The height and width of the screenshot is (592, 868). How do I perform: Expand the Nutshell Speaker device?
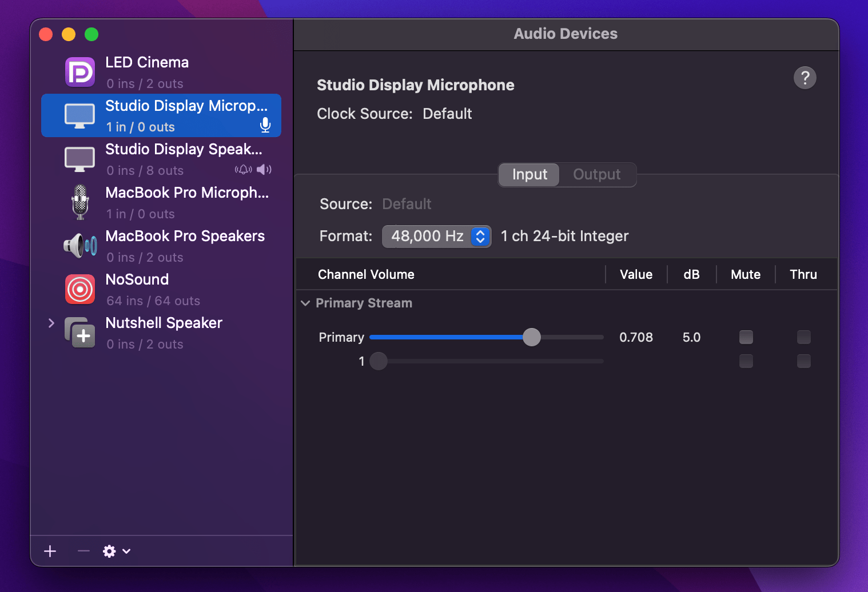(51, 323)
